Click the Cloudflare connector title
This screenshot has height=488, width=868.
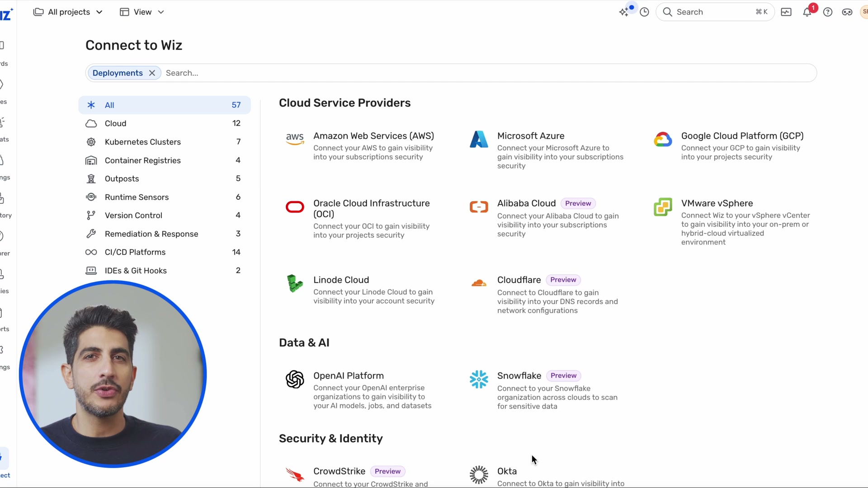click(x=519, y=280)
